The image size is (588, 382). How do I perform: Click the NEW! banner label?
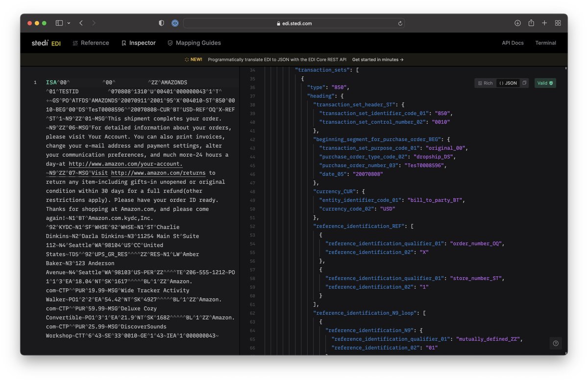(x=194, y=60)
